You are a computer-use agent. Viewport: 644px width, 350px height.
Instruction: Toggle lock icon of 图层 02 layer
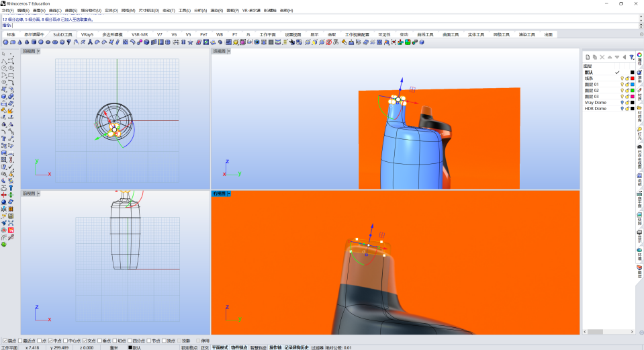coord(627,91)
